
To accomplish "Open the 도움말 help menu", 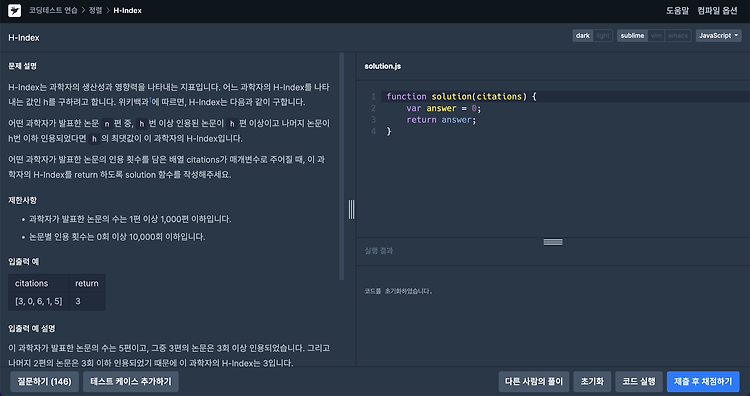I will tap(677, 11).
